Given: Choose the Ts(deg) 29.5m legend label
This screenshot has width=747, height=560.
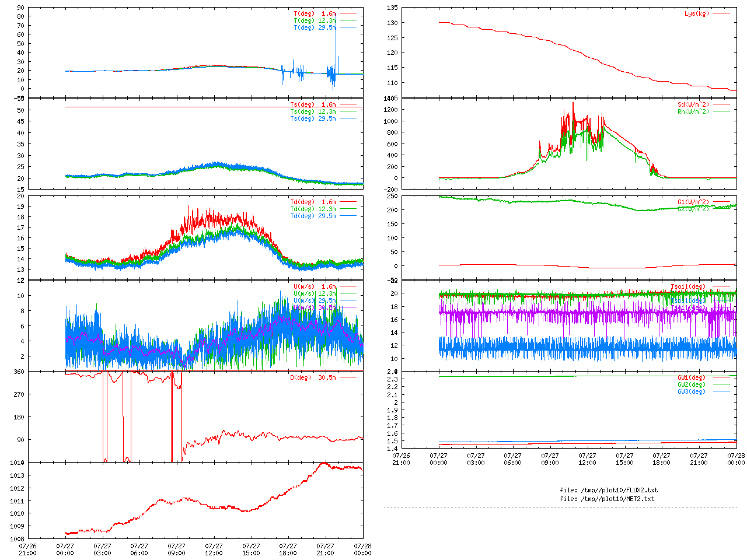Looking at the screenshot, I should click(313, 118).
